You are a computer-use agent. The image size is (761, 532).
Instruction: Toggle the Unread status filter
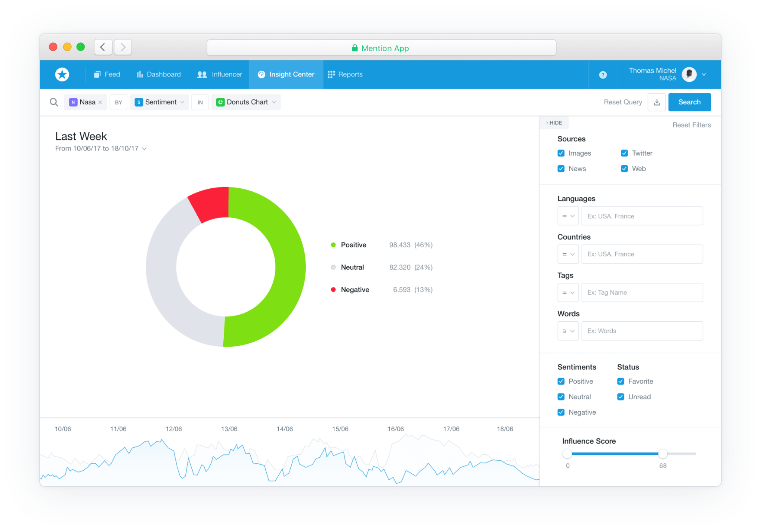[621, 396]
